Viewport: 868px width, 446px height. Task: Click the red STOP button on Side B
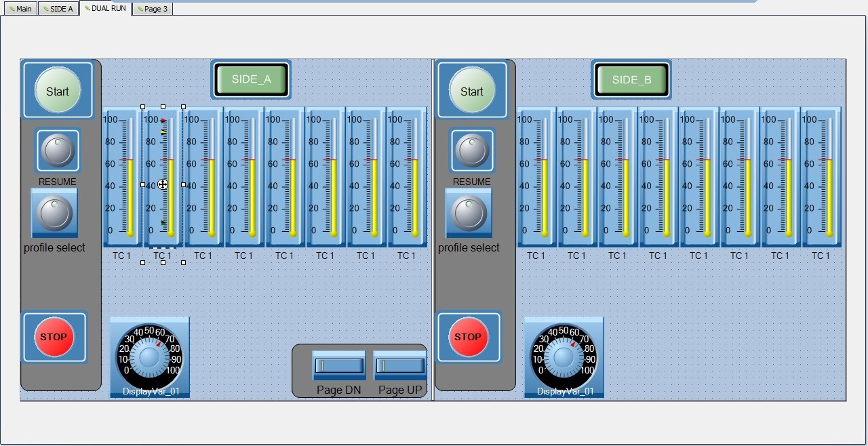467,337
